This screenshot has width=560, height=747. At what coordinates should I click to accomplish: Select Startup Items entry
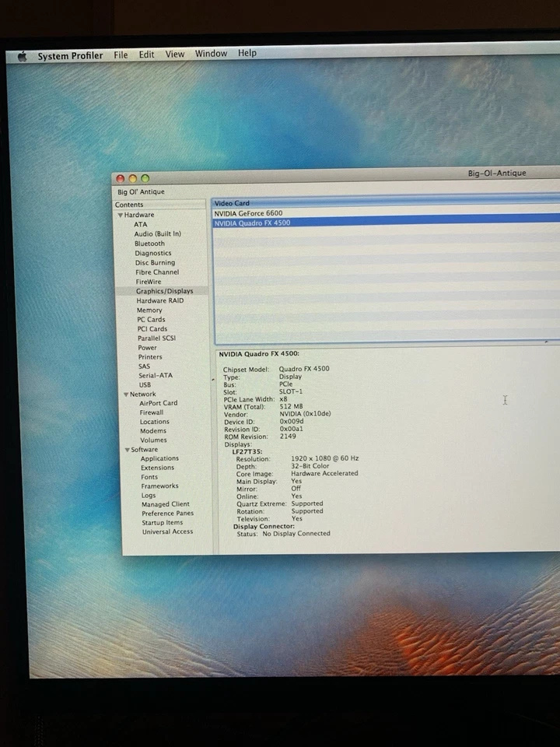point(163,523)
